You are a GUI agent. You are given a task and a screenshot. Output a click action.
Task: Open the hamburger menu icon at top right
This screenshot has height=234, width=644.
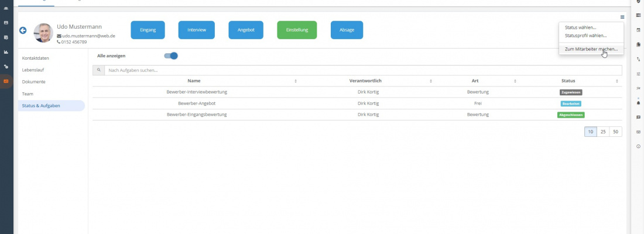[622, 17]
